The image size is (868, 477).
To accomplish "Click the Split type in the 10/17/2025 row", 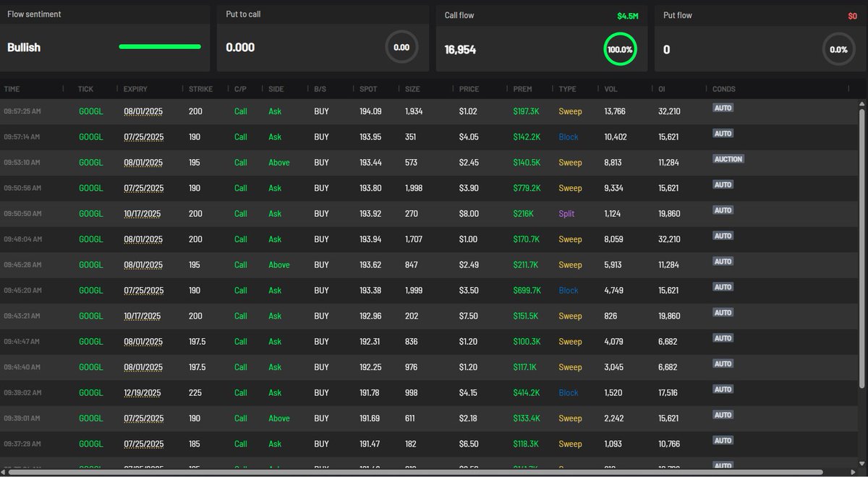I will coord(567,214).
